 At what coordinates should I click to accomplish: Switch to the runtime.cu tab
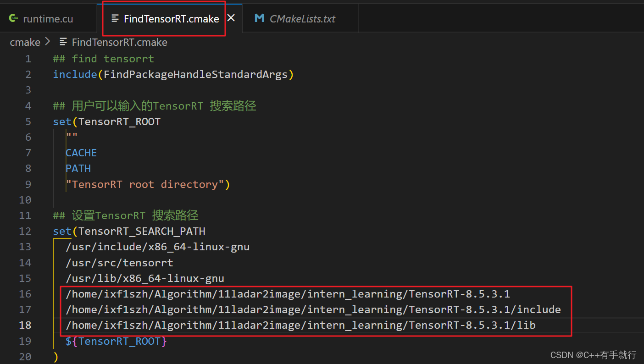(48, 18)
